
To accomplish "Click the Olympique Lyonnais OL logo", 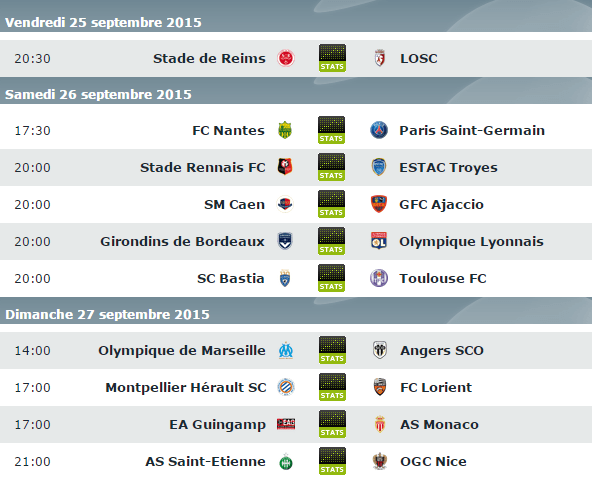I will (x=379, y=241).
